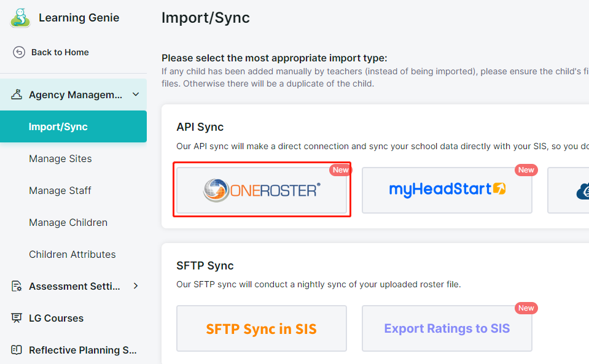Click the Agency Management icon
Screen dimensions: 589x364
(17, 95)
